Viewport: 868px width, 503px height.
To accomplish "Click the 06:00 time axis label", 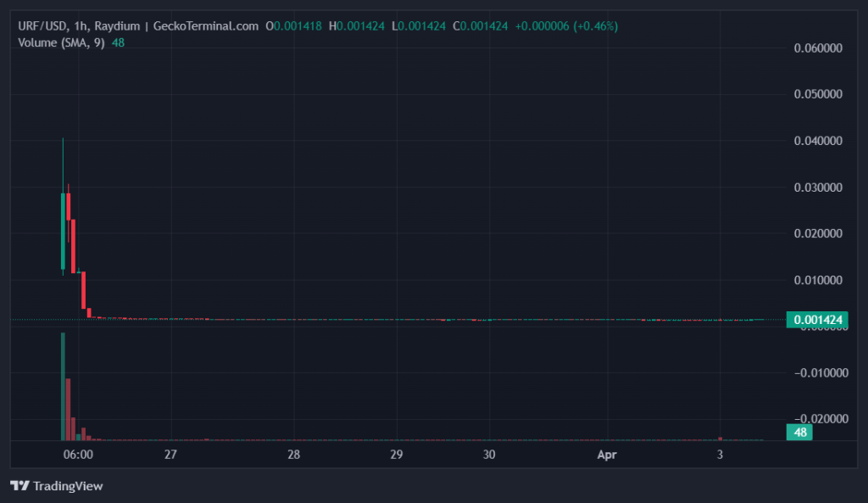I will pos(78,455).
